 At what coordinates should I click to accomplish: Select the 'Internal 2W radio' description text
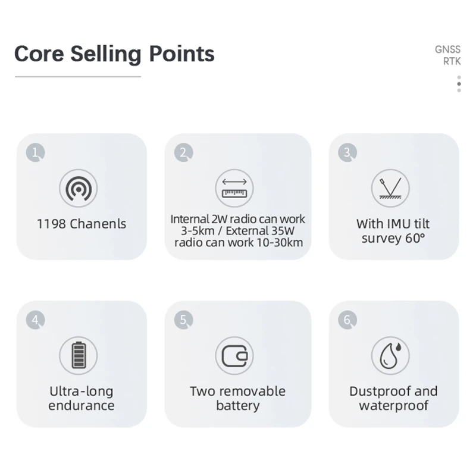click(x=238, y=230)
